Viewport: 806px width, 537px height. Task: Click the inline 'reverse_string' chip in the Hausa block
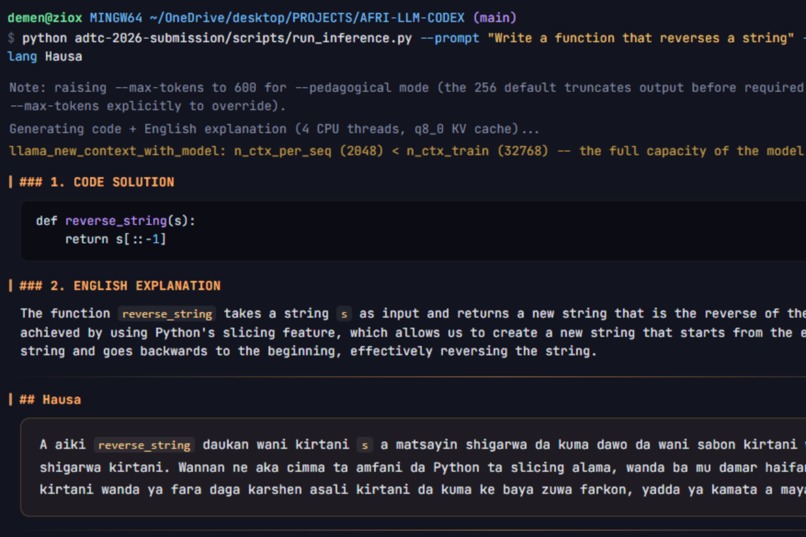tap(144, 445)
